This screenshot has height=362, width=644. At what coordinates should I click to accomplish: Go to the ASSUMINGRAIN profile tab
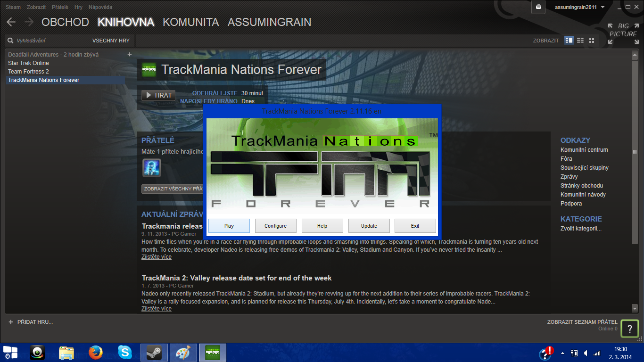point(270,22)
